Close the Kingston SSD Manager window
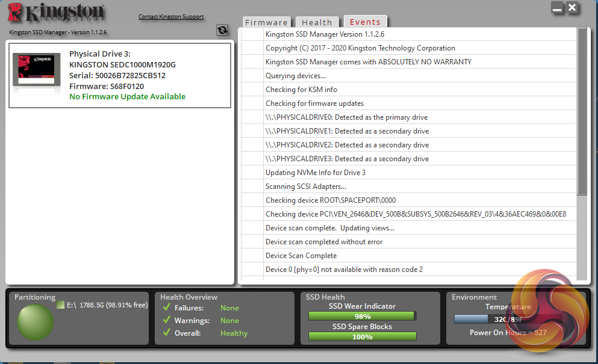This screenshot has width=598, height=364. click(573, 8)
